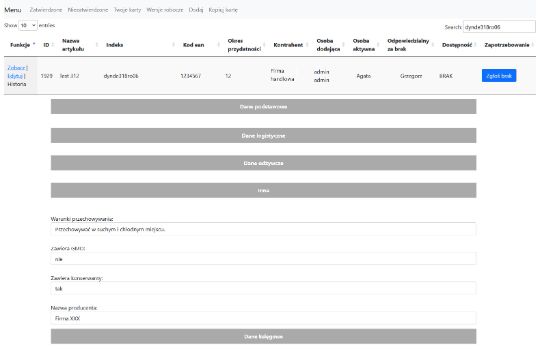Screen dimensions: 540x364
Task: Select the ID cell "1929"
Action: [46, 76]
